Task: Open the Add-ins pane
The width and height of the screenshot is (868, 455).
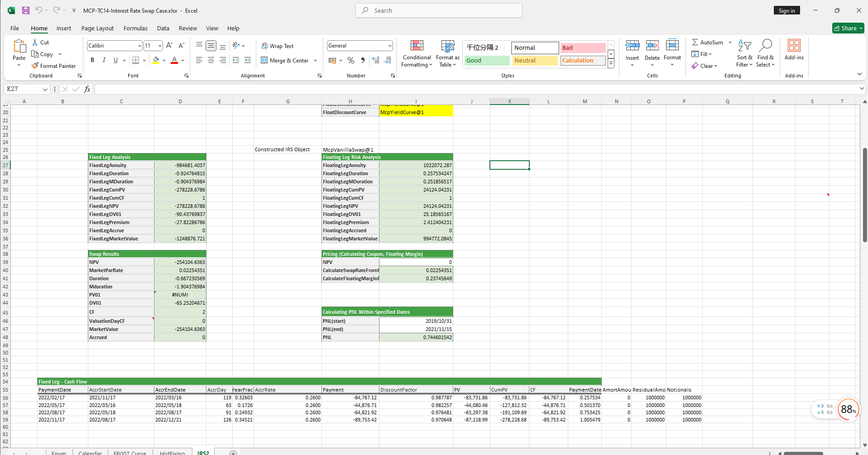Action: (794, 50)
